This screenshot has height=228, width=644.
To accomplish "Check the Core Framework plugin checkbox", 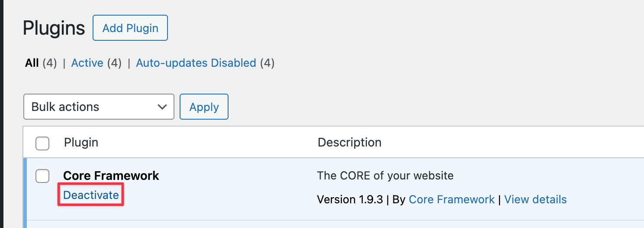I will 42,176.
